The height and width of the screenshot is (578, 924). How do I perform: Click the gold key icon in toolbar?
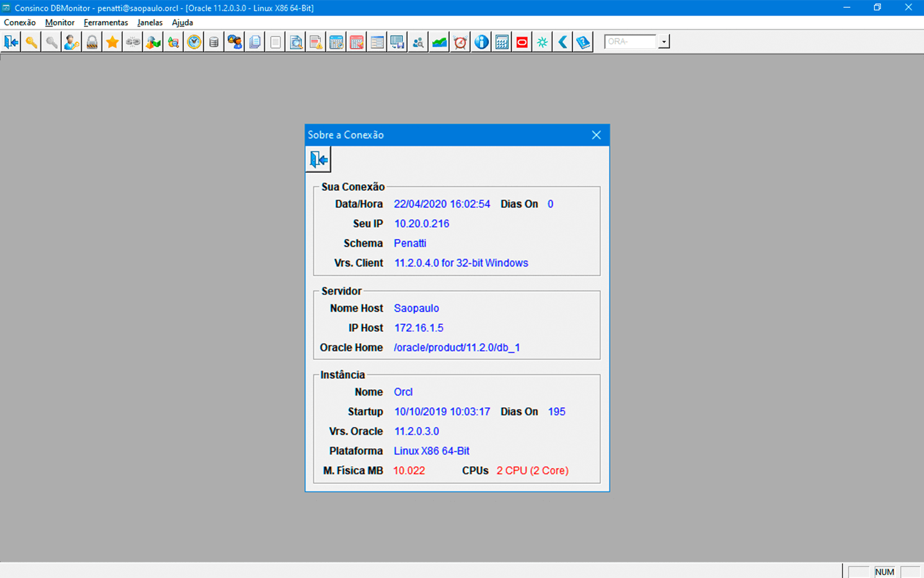[x=31, y=42]
